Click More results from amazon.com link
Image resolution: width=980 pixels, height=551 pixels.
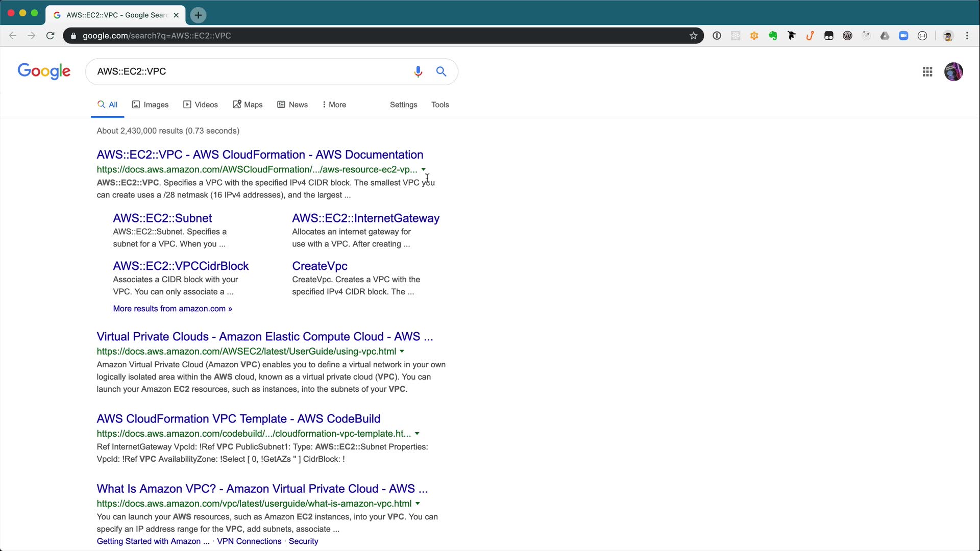point(173,309)
